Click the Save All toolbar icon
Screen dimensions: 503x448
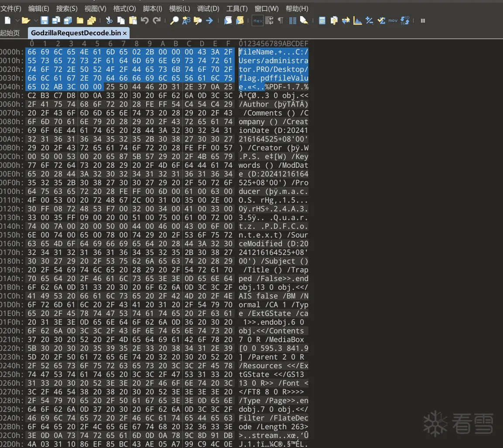(x=68, y=20)
